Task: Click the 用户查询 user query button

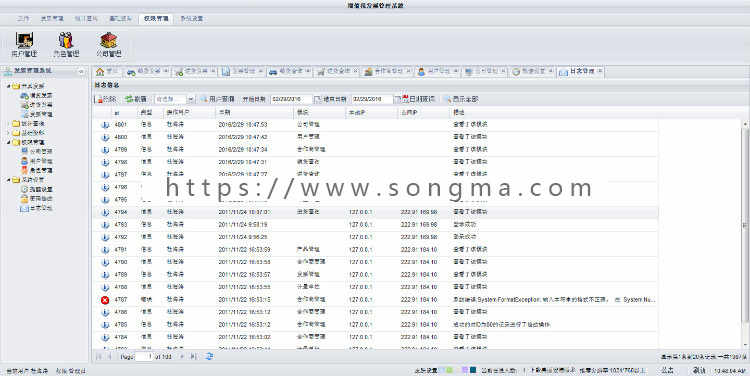Action: coord(218,99)
